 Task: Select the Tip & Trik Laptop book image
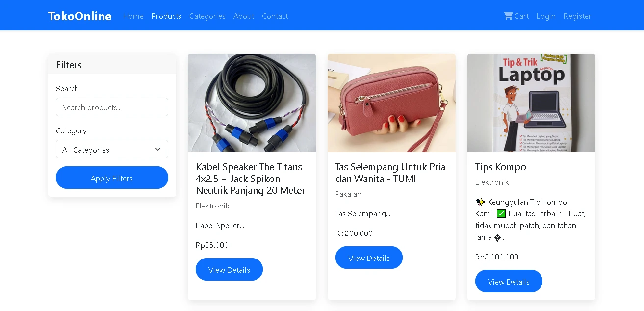(x=531, y=103)
